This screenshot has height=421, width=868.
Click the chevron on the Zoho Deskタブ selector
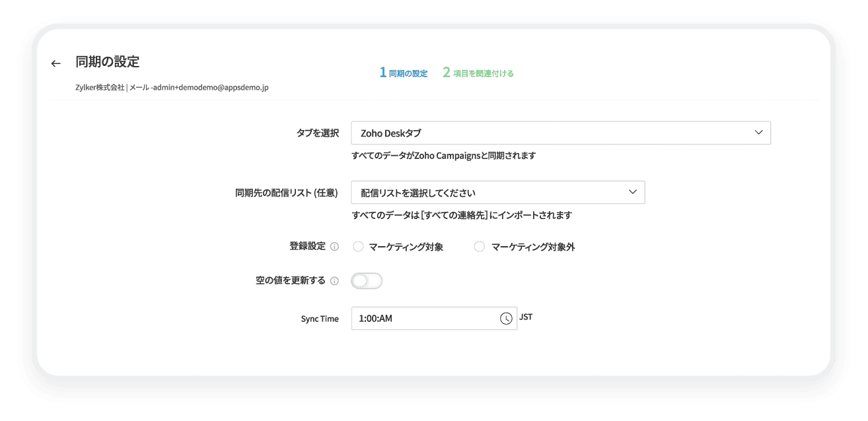758,132
